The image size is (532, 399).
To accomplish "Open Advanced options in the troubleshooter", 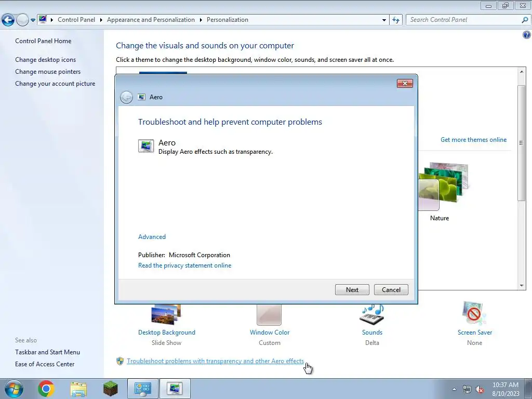I will click(152, 236).
